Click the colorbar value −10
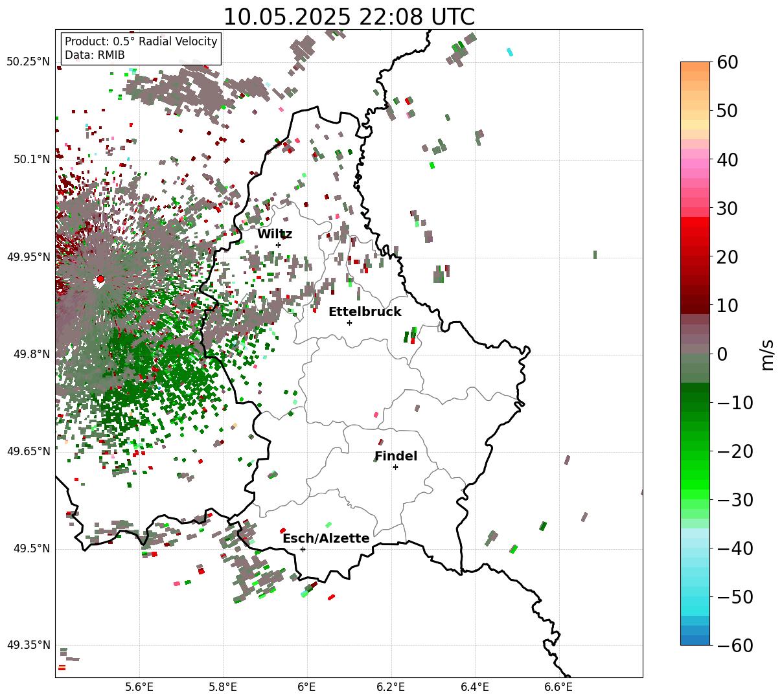Viewport: 782px width, 700px height. 735,403
